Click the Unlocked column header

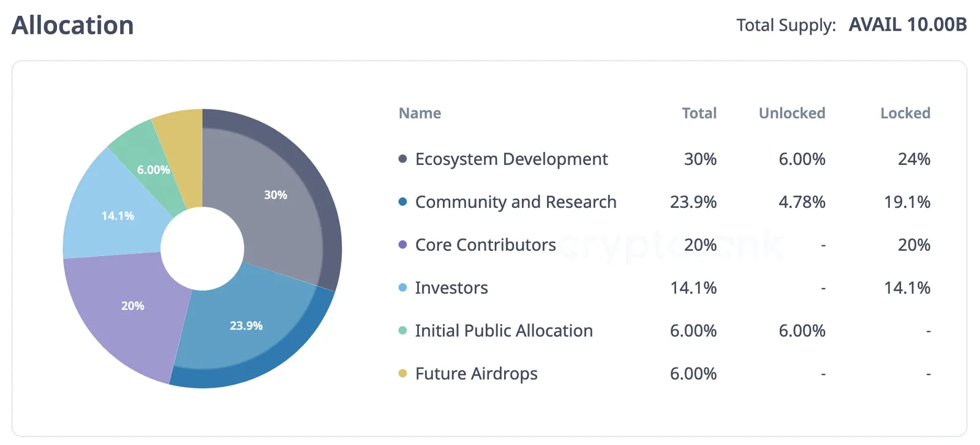792,113
